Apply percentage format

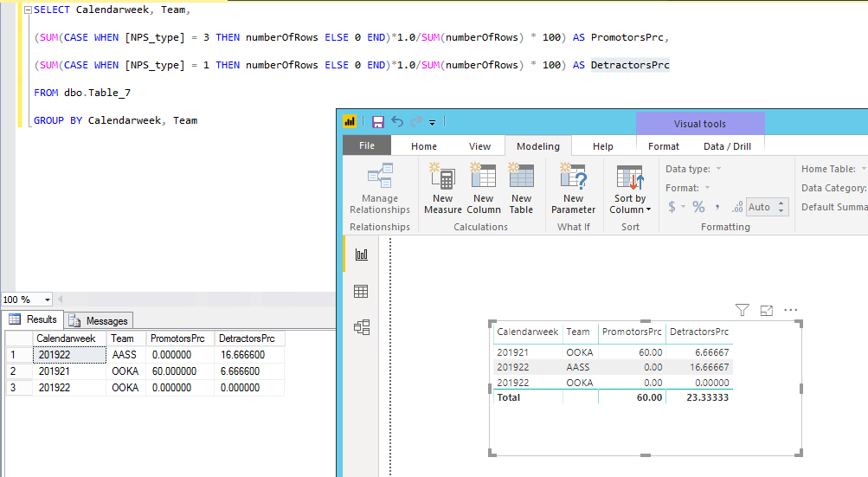tap(698, 207)
